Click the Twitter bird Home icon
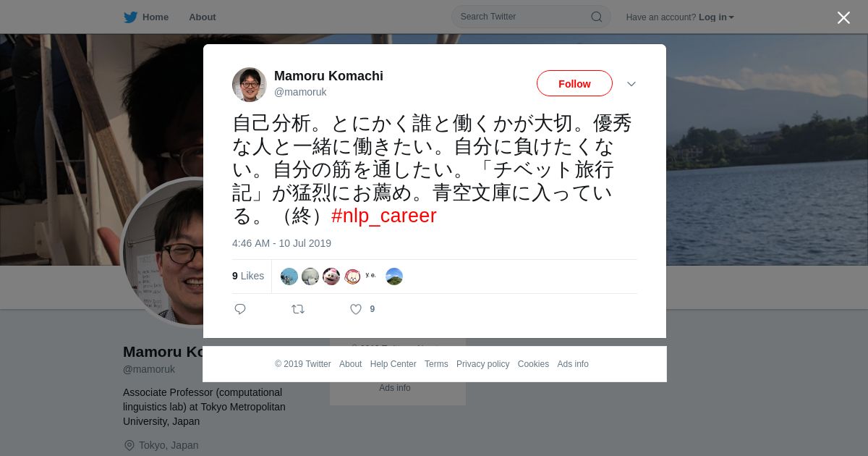Image resolution: width=868 pixels, height=456 pixels. pos(130,17)
